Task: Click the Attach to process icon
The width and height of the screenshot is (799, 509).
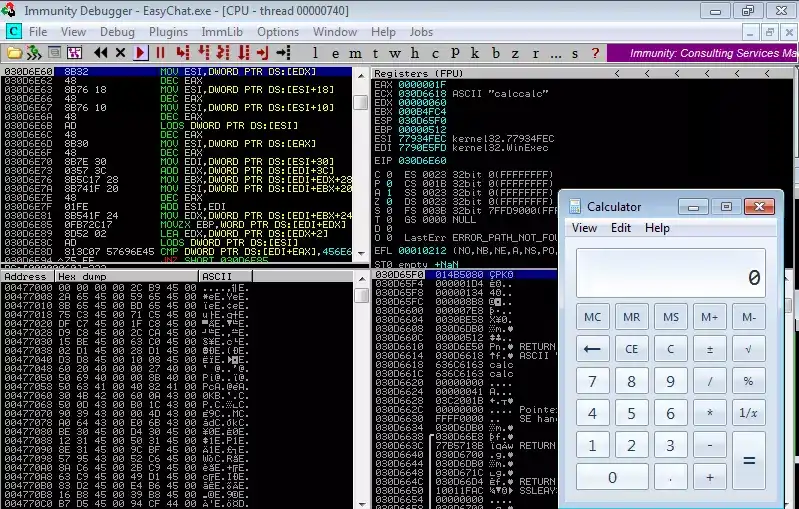Action: tap(34, 52)
